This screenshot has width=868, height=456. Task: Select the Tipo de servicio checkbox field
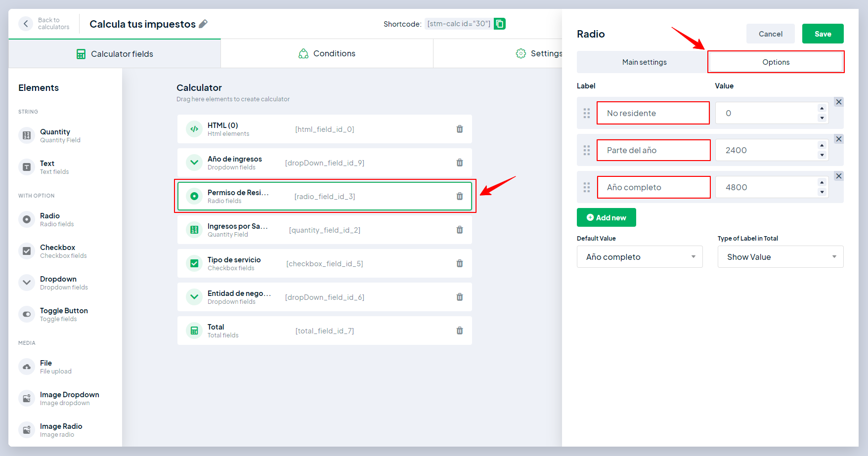[325, 263]
